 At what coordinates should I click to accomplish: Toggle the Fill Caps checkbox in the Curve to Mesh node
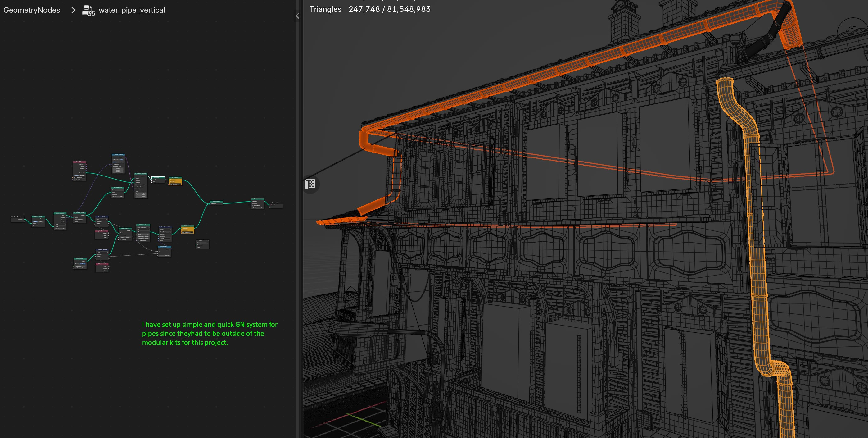click(120, 240)
